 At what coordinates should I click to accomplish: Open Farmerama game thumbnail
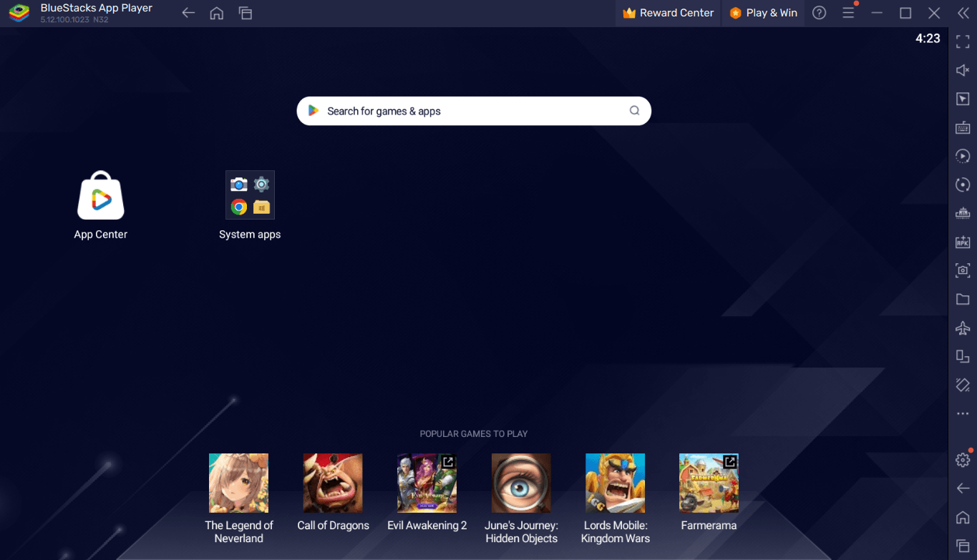point(709,483)
